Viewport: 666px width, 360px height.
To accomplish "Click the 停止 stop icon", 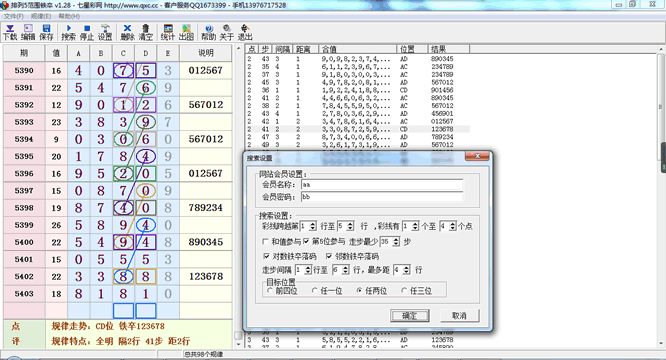I will (x=87, y=32).
